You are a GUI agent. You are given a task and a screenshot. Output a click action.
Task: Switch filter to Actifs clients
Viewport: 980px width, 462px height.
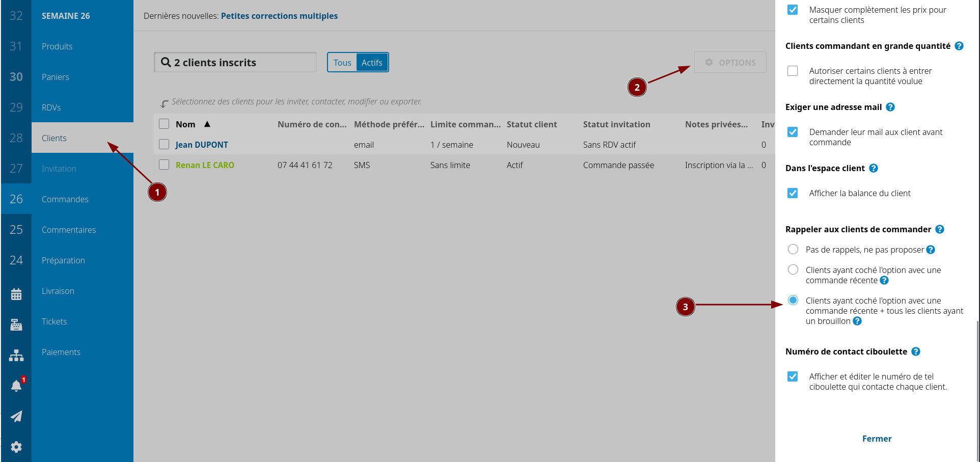point(372,63)
